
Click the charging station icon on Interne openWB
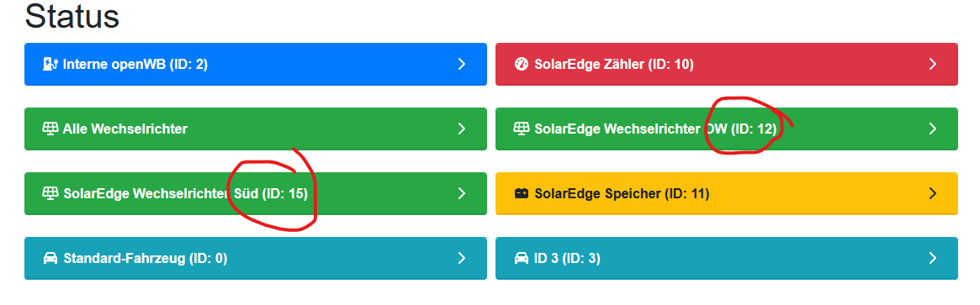pyautogui.click(x=50, y=64)
